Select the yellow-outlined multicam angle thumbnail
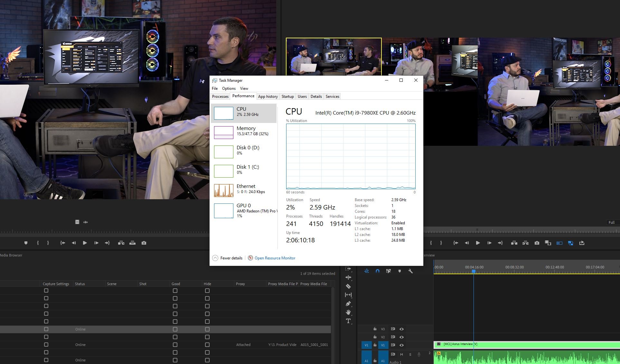This screenshot has height=364, width=620. pyautogui.click(x=334, y=57)
